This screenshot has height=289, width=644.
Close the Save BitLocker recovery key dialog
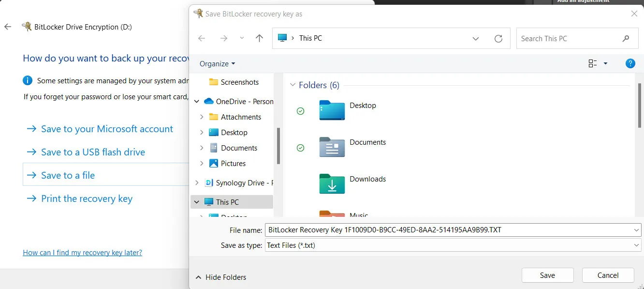634,14
